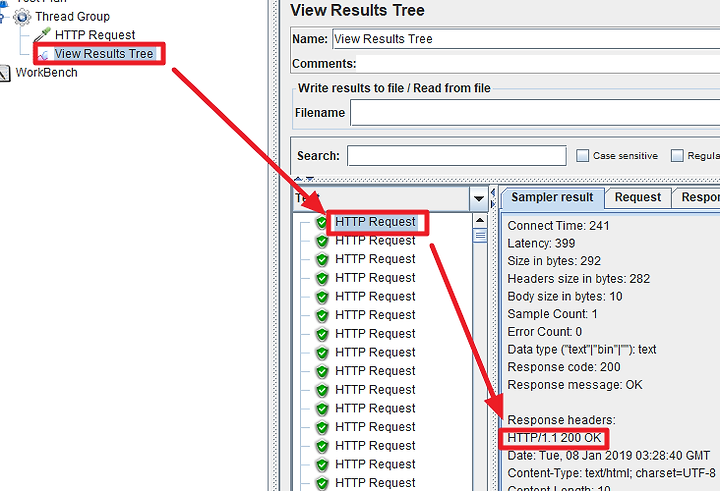Click the 'Size in bytes: 292' line
The image size is (720, 491).
point(554,261)
